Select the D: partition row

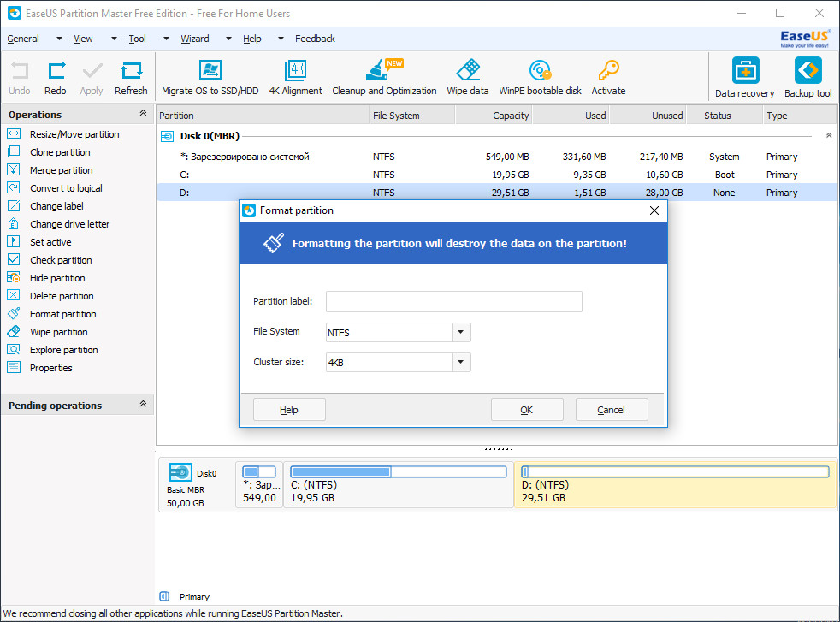(497, 193)
